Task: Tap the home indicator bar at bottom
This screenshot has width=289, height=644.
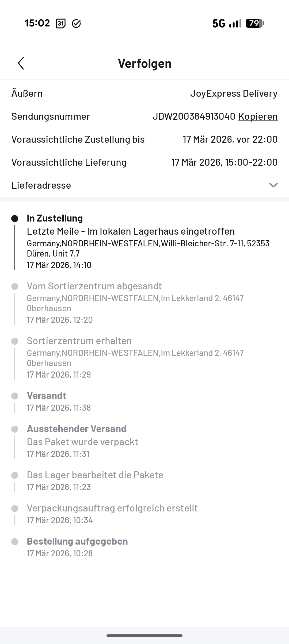Action: (144, 636)
